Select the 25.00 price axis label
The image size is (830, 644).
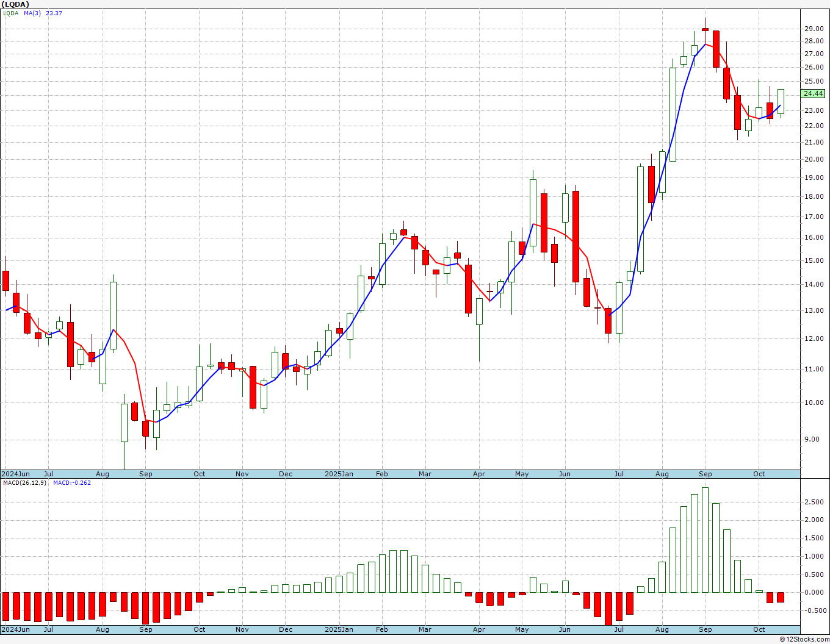click(x=813, y=81)
